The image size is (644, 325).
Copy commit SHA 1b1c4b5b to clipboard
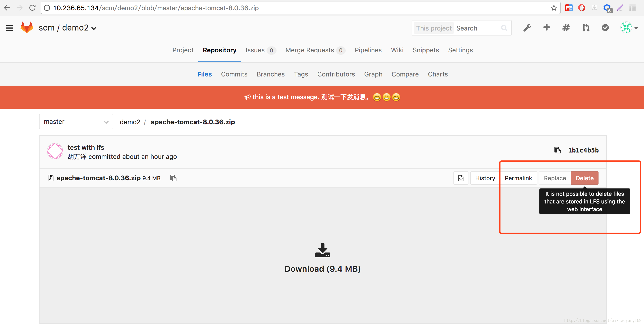pyautogui.click(x=557, y=150)
